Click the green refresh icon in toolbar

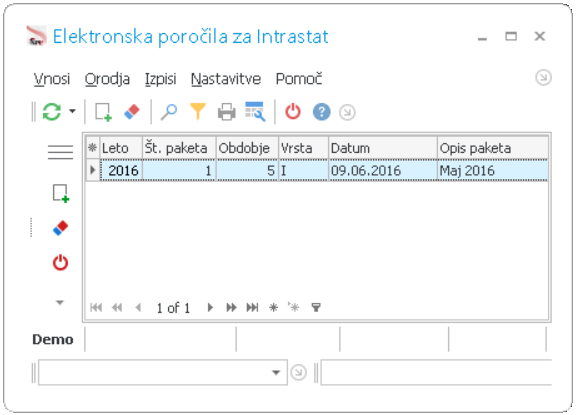pos(52,112)
